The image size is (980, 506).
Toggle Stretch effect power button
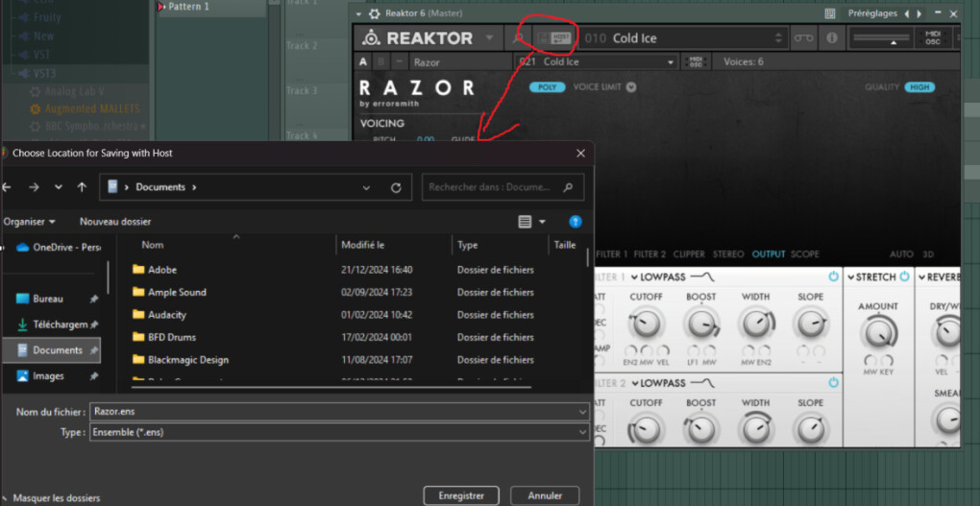[x=904, y=277]
